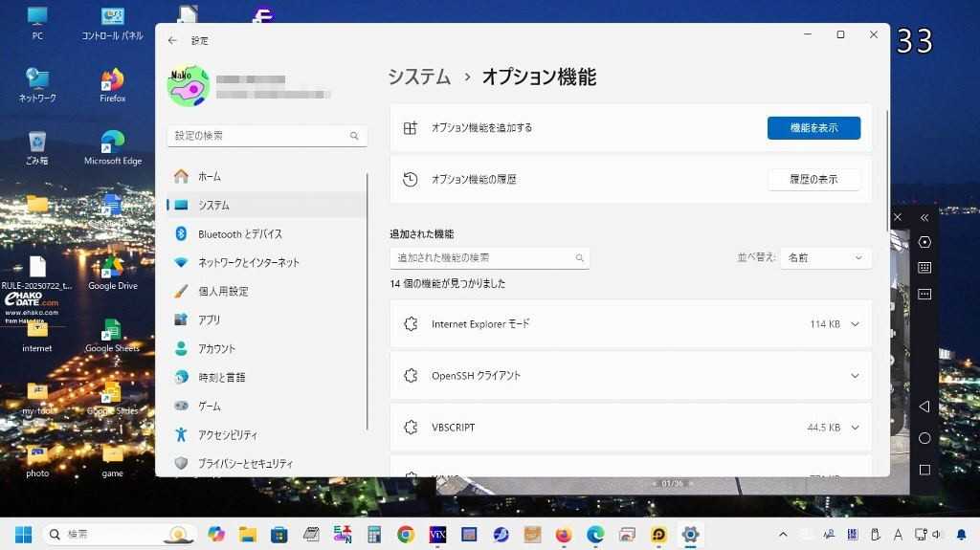980x550 pixels.
Task: Open Bluetooth とデバイス settings section
Action: 239,234
